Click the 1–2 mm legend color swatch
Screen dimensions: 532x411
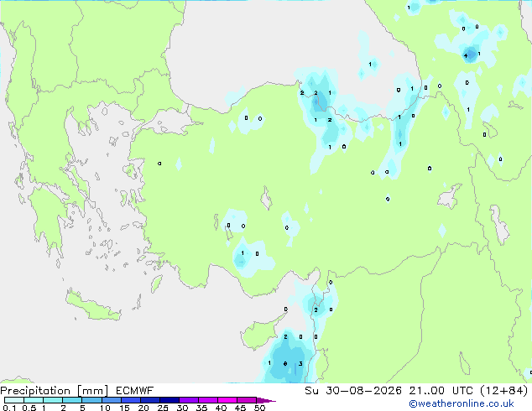click(53, 400)
